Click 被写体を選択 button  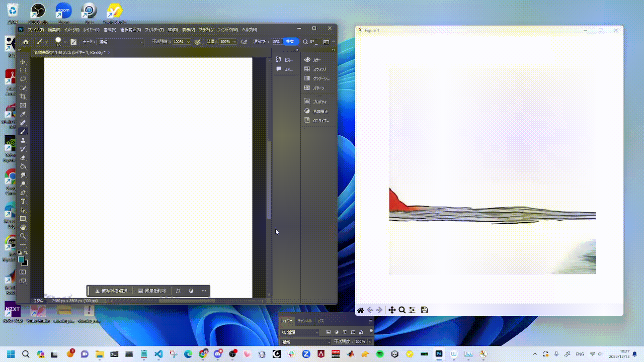coord(111,291)
